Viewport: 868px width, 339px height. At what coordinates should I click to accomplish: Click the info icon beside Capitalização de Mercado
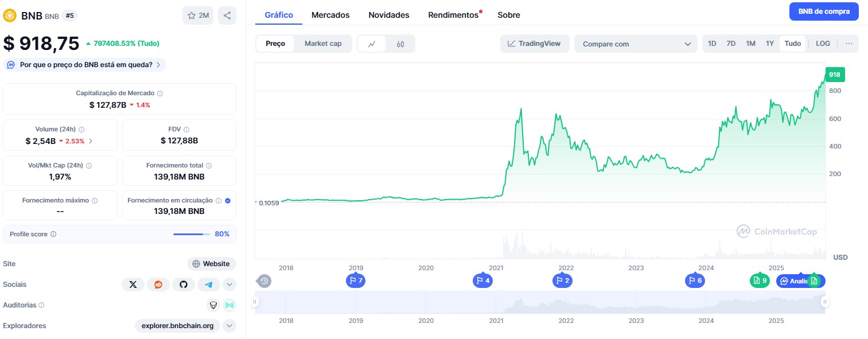160,93
